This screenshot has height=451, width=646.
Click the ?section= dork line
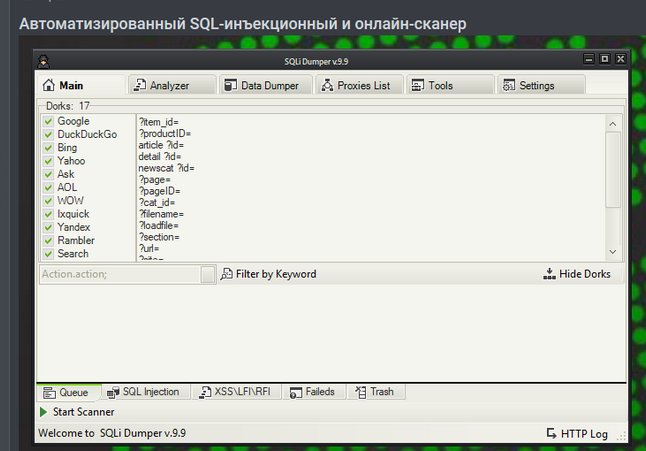coord(159,237)
